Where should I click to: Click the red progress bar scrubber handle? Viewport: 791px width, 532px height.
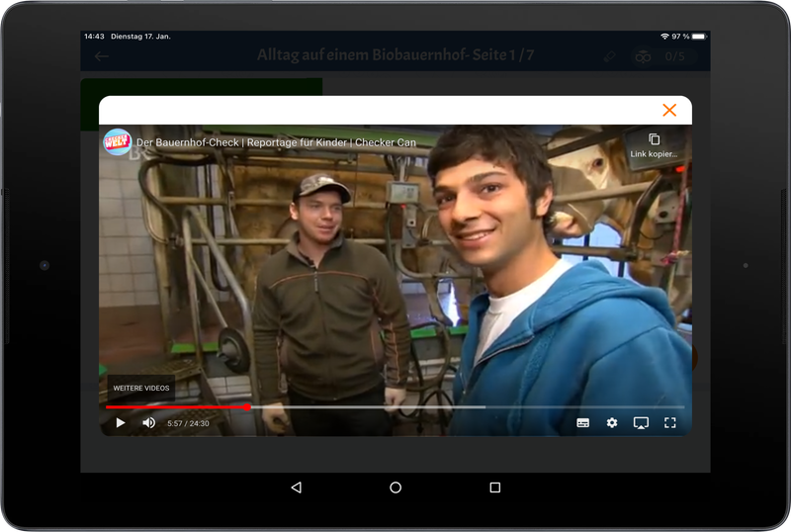pos(247,406)
